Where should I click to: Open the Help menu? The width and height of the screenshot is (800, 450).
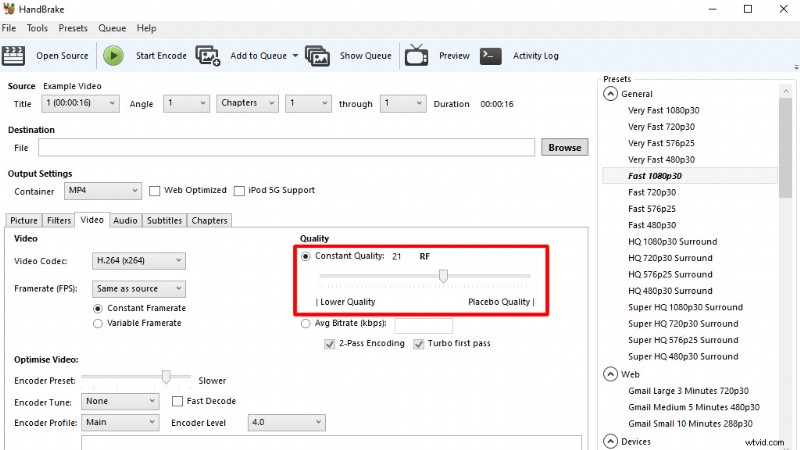point(146,28)
